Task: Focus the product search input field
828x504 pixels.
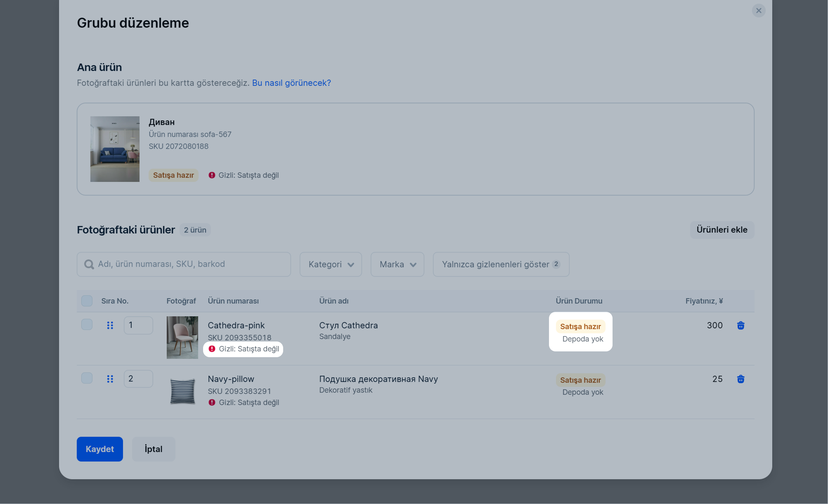Action: (184, 264)
